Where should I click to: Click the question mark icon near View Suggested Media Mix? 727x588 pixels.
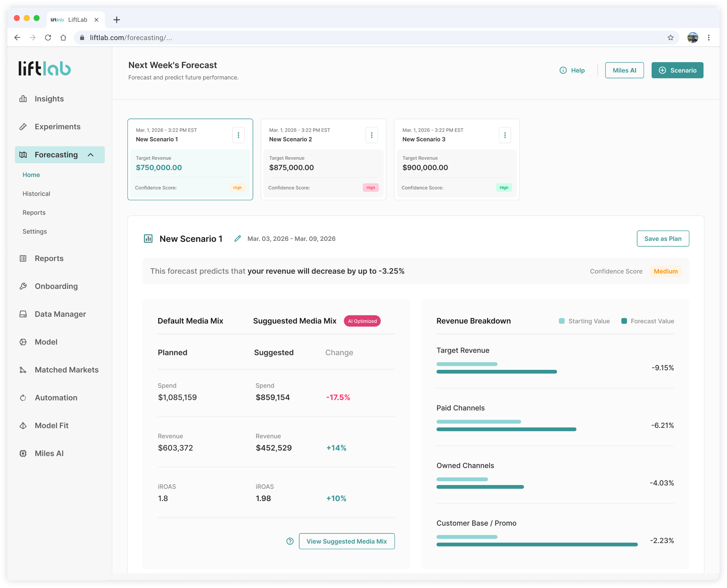coord(290,541)
